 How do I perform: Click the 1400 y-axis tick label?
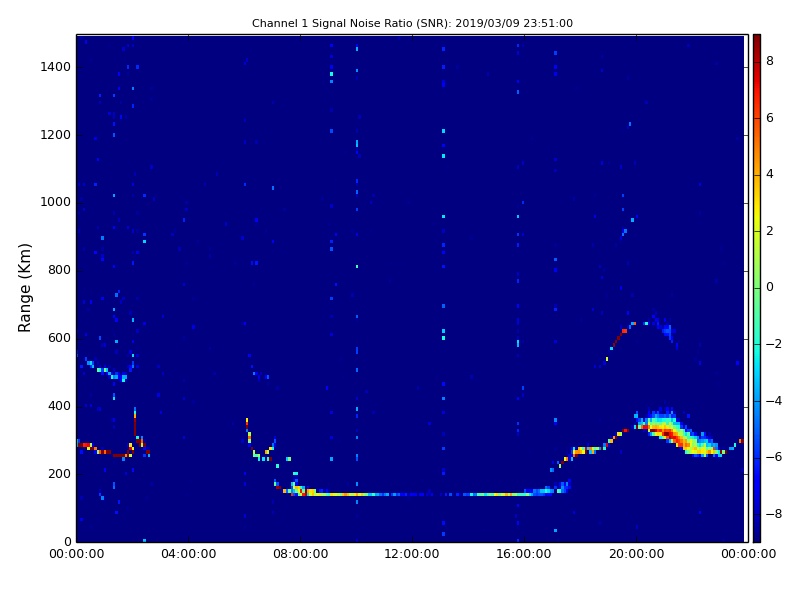pos(55,67)
